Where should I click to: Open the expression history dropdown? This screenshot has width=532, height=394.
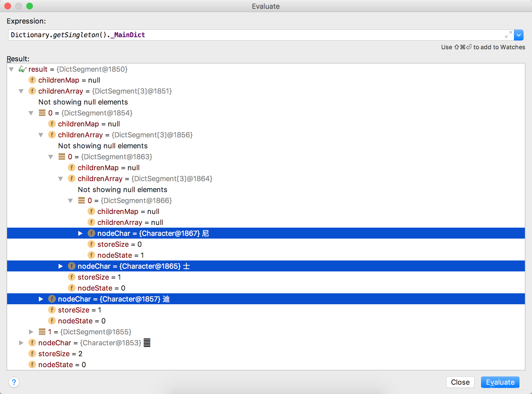[519, 35]
